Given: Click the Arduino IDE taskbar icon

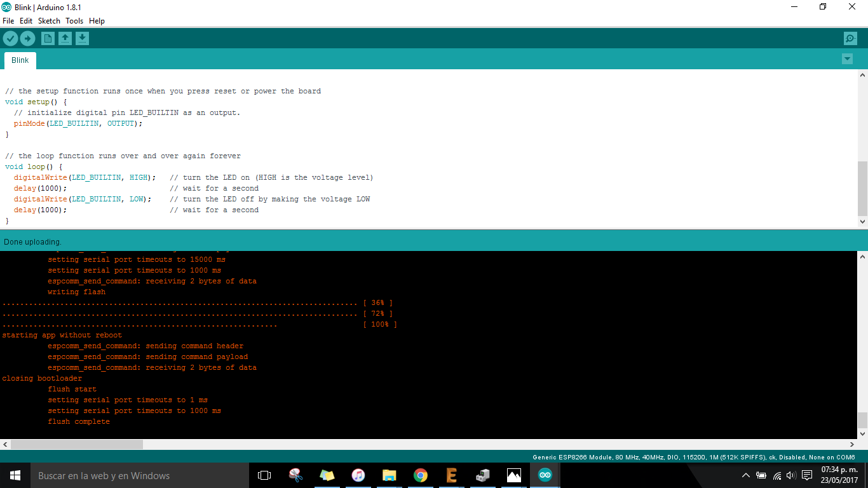Looking at the screenshot, I should [545, 475].
